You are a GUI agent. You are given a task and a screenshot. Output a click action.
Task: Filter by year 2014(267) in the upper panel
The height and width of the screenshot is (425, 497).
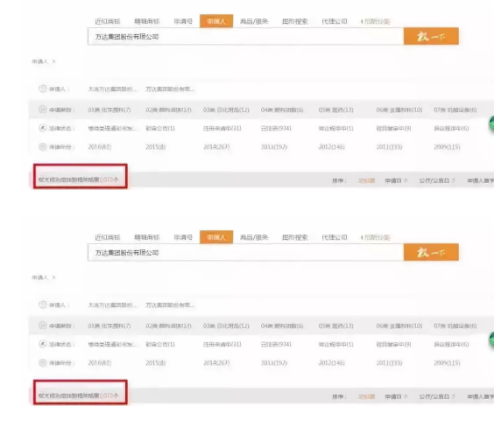click(x=217, y=147)
